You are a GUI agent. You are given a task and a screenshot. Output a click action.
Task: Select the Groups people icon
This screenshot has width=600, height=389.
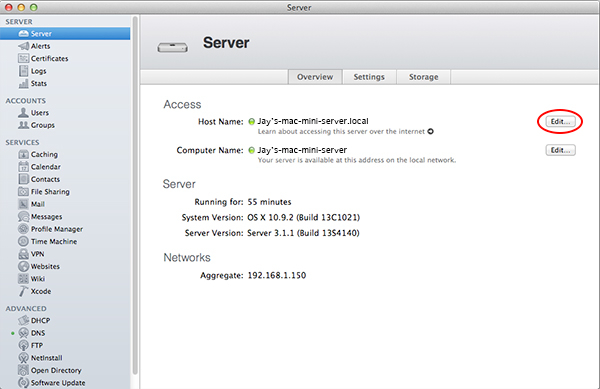tap(23, 125)
